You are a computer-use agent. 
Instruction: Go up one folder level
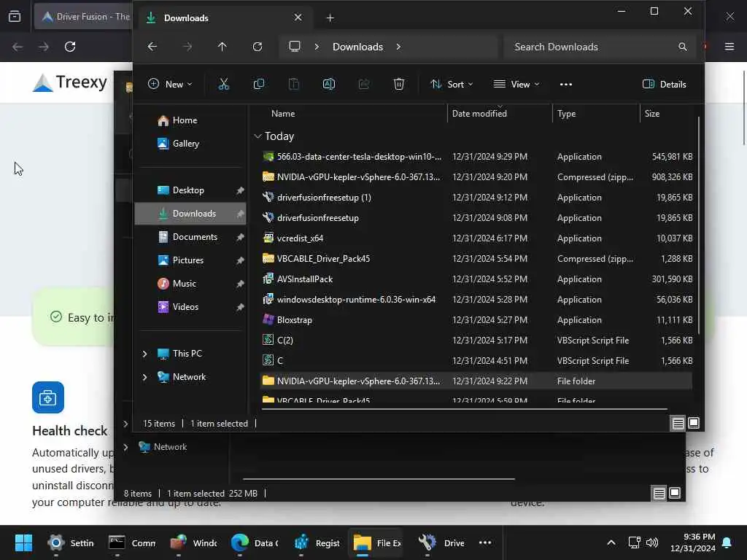[222, 47]
